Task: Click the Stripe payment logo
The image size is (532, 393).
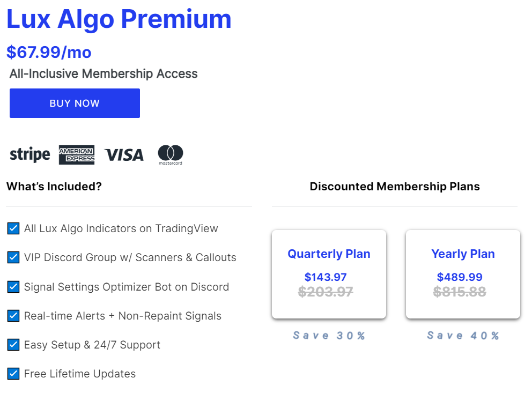Action: point(30,155)
